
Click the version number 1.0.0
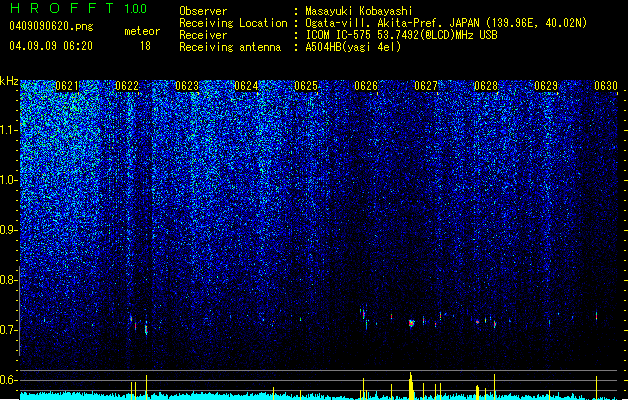136,8
